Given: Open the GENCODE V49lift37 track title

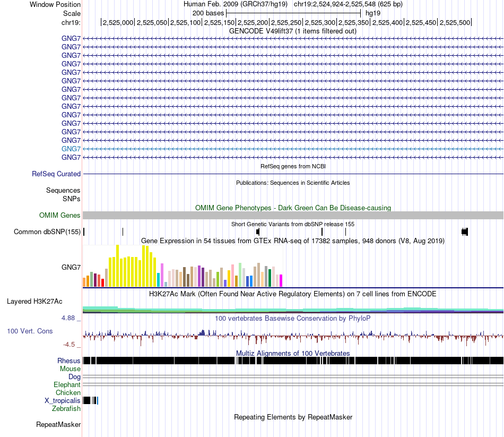Looking at the screenshot, I should click(293, 31).
